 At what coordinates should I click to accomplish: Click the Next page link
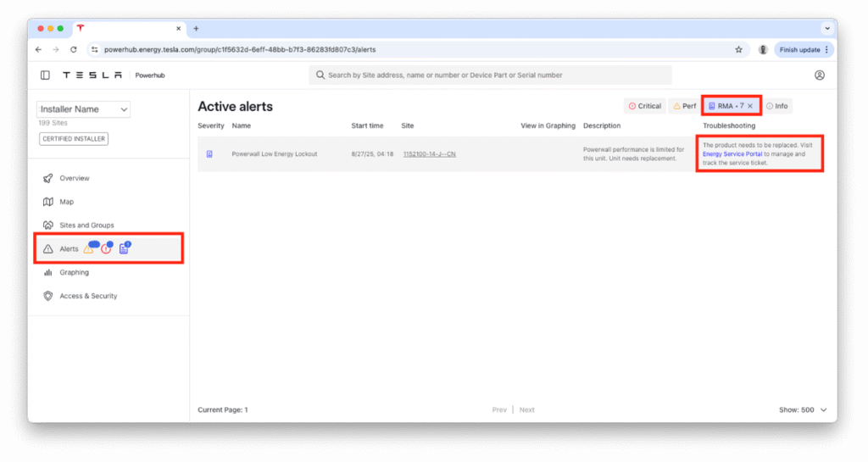pos(527,410)
